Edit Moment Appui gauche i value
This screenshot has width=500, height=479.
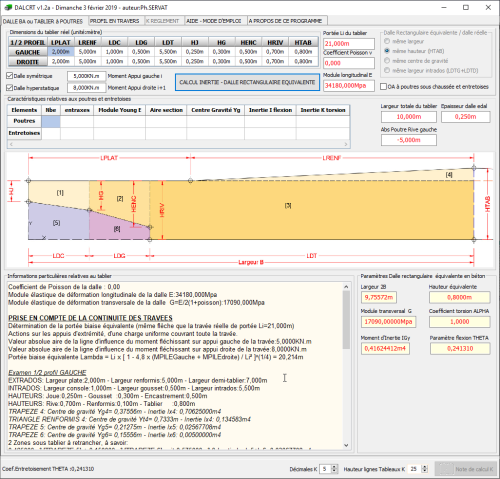87,76
